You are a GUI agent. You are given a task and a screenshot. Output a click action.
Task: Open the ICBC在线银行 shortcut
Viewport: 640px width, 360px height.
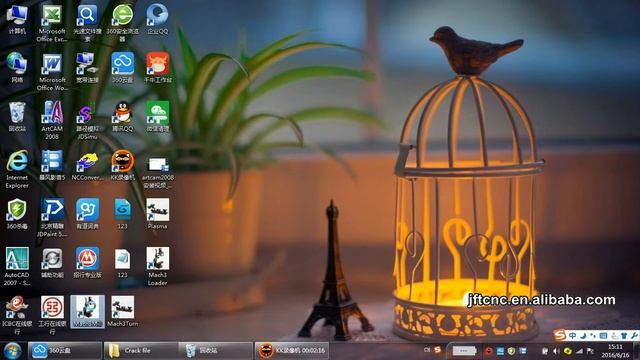click(17, 315)
